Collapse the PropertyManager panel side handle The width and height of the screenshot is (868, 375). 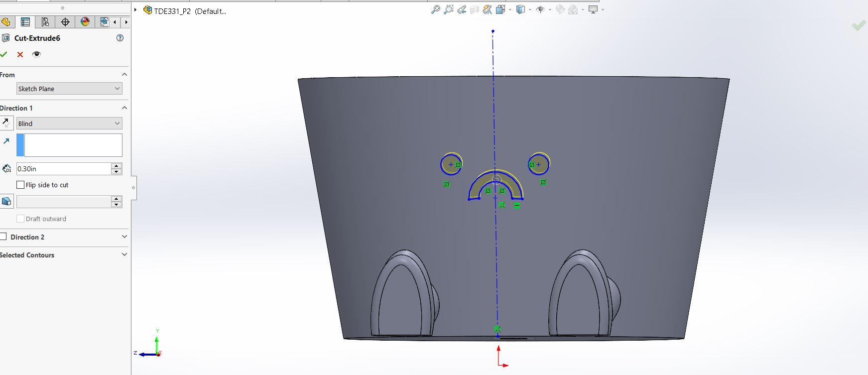point(133,188)
